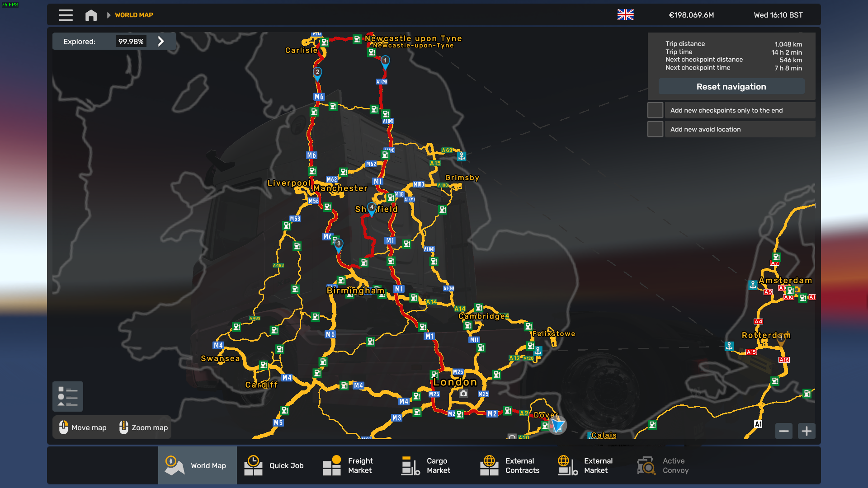This screenshot has height=488, width=868.
Task: Click the ferry port anchor icon near Grimsby
Action: pyautogui.click(x=462, y=156)
